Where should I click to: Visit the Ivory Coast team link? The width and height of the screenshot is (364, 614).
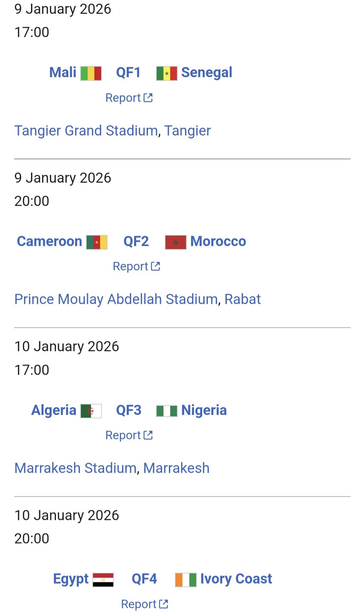[x=236, y=579]
